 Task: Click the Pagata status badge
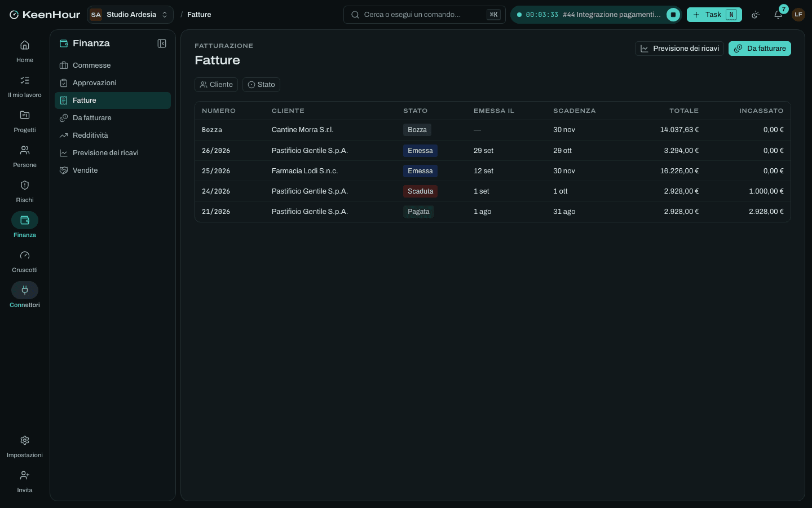point(418,212)
